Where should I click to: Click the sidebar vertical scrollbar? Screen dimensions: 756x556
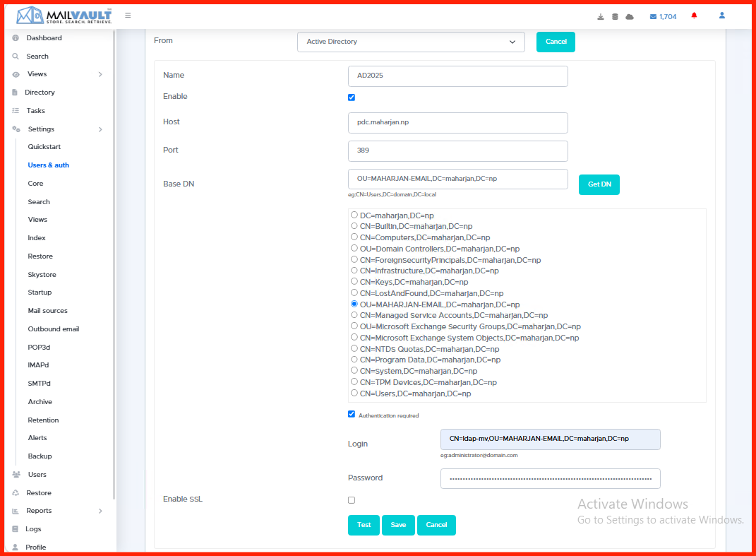click(114, 264)
